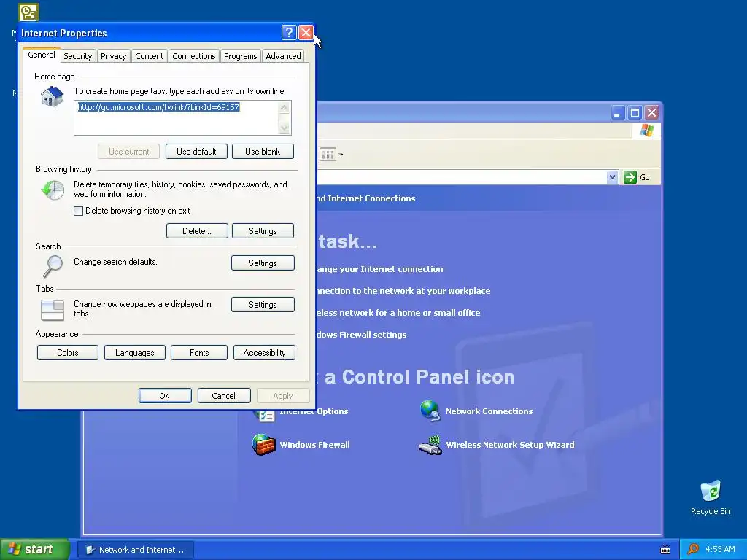This screenshot has width=747, height=560.
Task: Click the Internet Options link text
Action: [x=314, y=411]
